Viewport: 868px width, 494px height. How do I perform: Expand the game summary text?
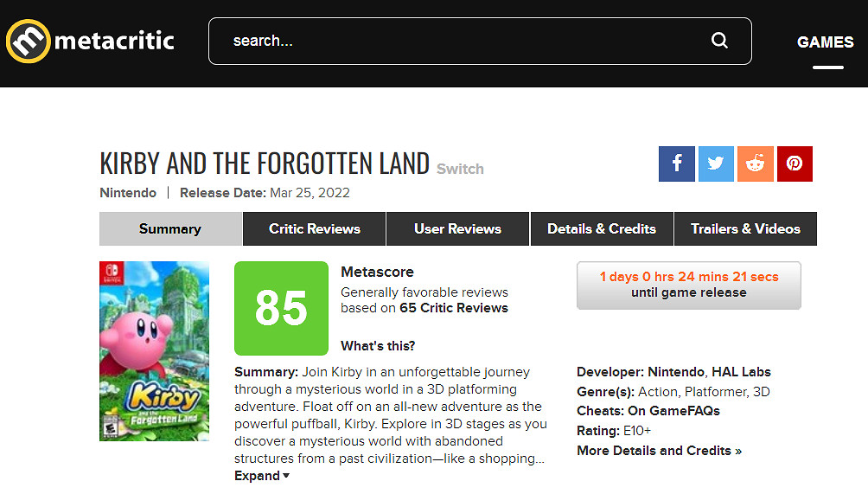(262, 476)
